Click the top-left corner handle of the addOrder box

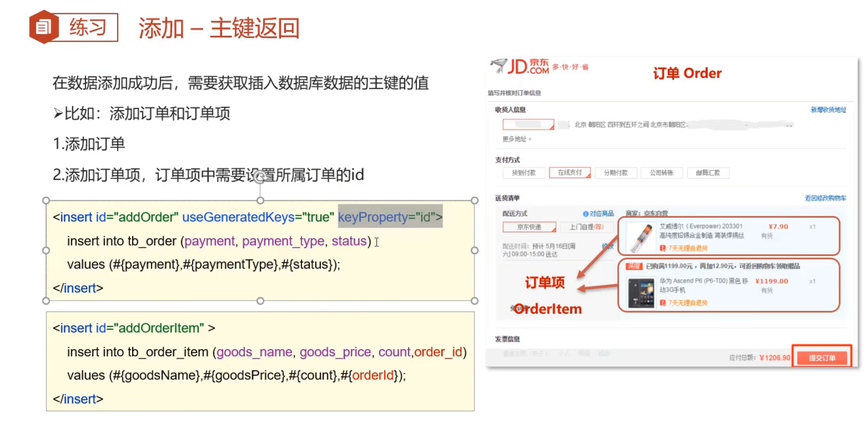(46, 201)
